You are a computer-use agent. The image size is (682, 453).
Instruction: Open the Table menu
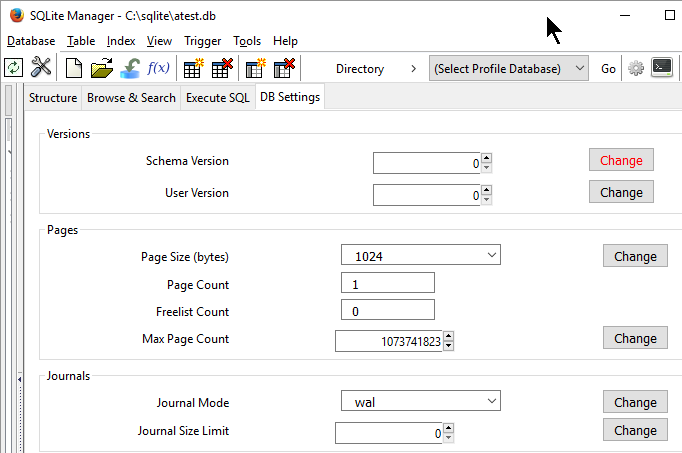tap(81, 41)
